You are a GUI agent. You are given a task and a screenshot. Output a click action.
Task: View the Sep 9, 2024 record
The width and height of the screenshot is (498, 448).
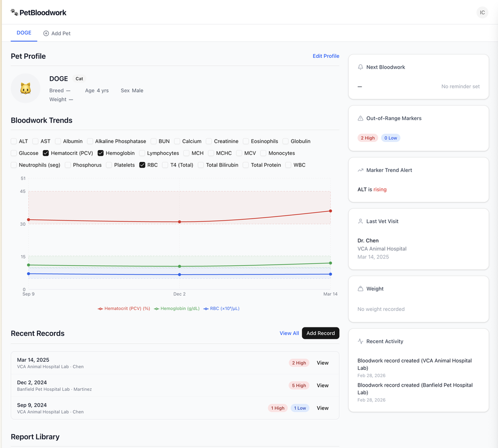[322, 408]
